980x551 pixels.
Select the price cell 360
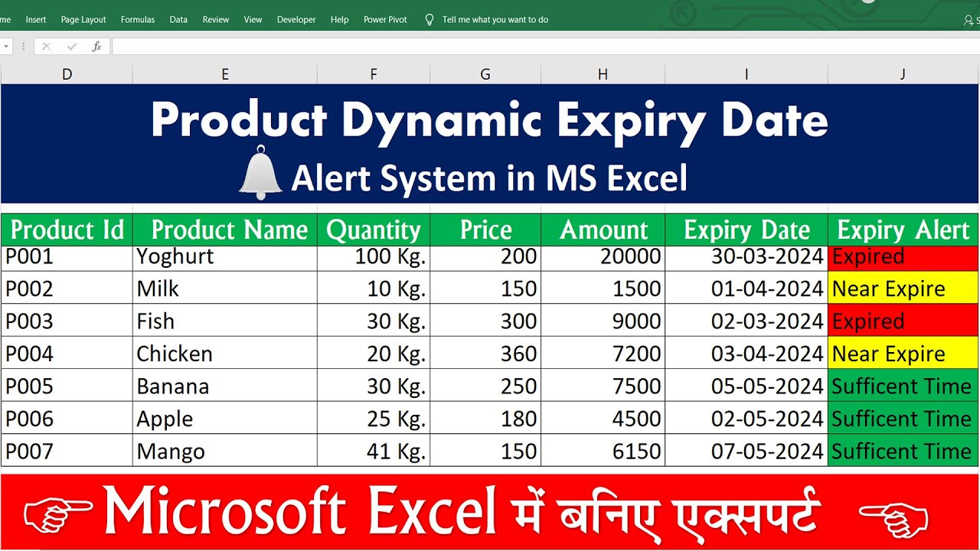pos(485,353)
